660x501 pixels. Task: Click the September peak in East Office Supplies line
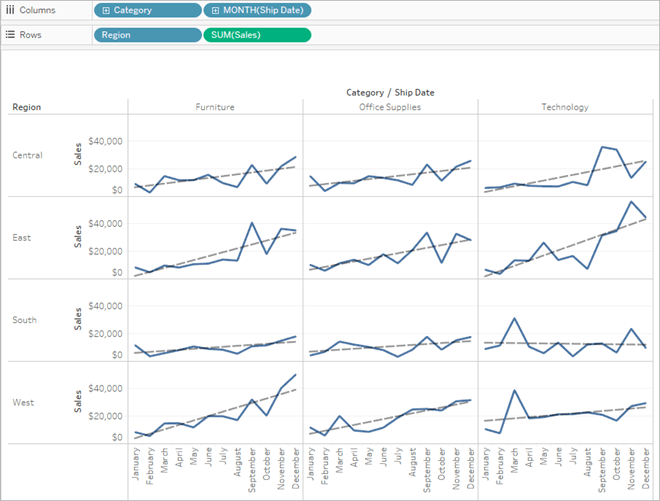coord(427,232)
